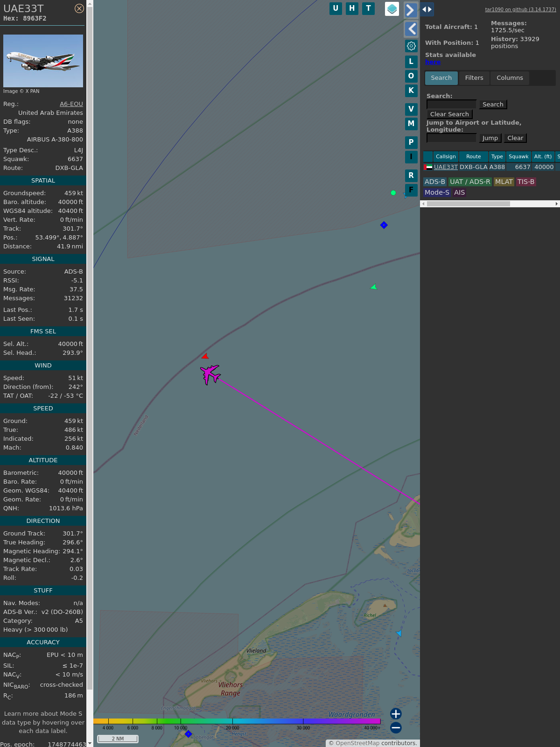The width and height of the screenshot is (560, 747).
Task: Toggle the V map button
Action: [x=411, y=109]
